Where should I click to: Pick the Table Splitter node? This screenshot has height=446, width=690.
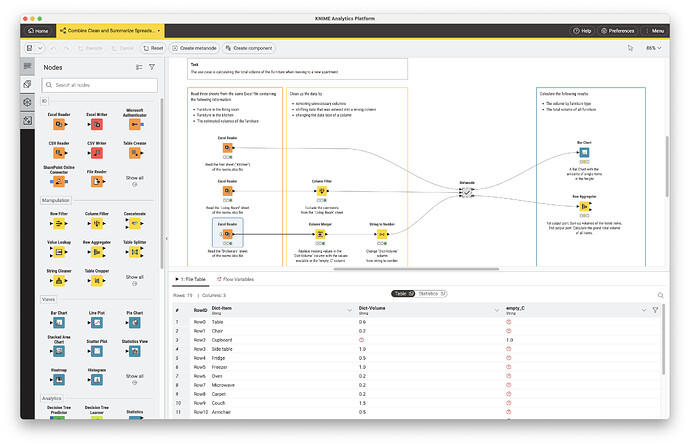[135, 252]
